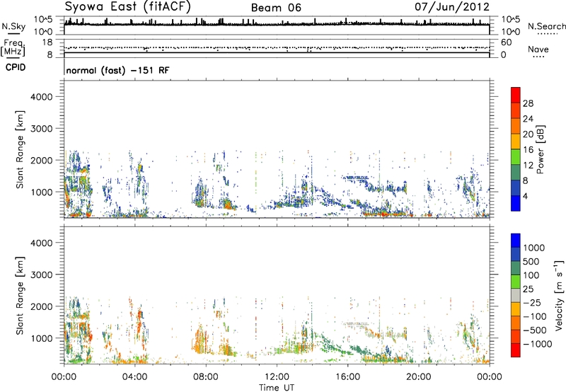Click the dotted line sample under 'Nave'
The image size is (566, 392).
pos(539,57)
